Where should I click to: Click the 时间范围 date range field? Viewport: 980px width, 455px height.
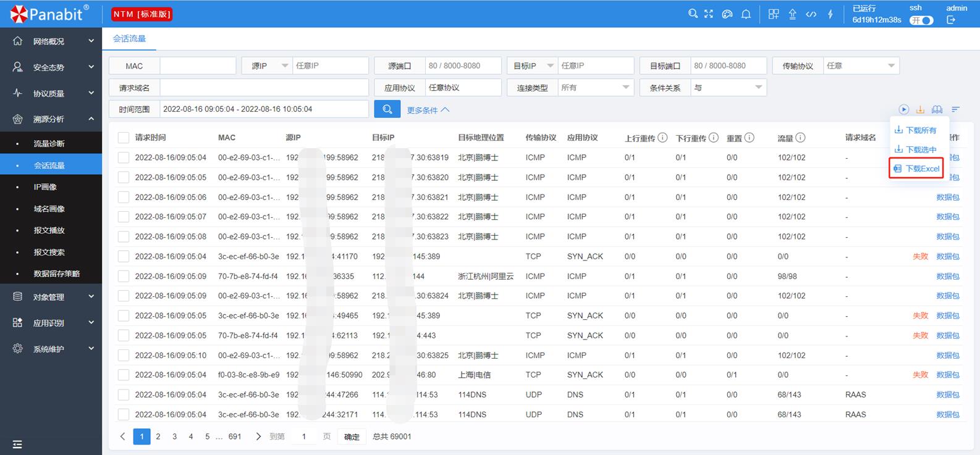pos(264,109)
